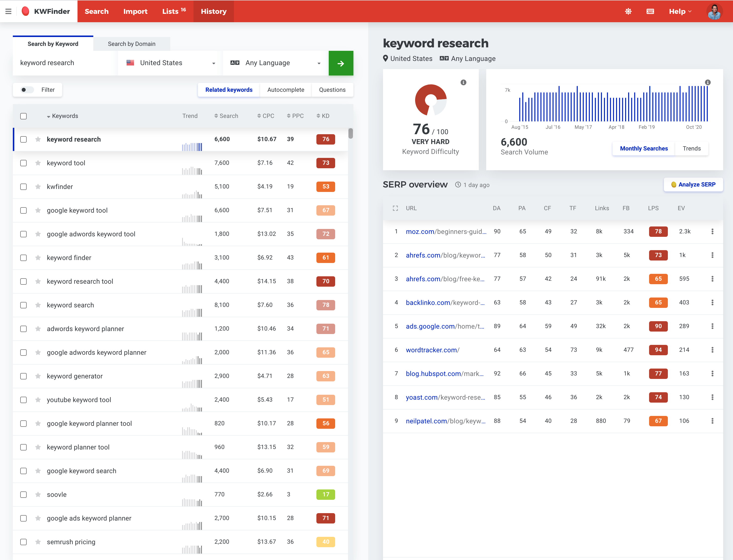Expand the Help menu
Viewport: 733px width, 560px height.
(x=680, y=11)
